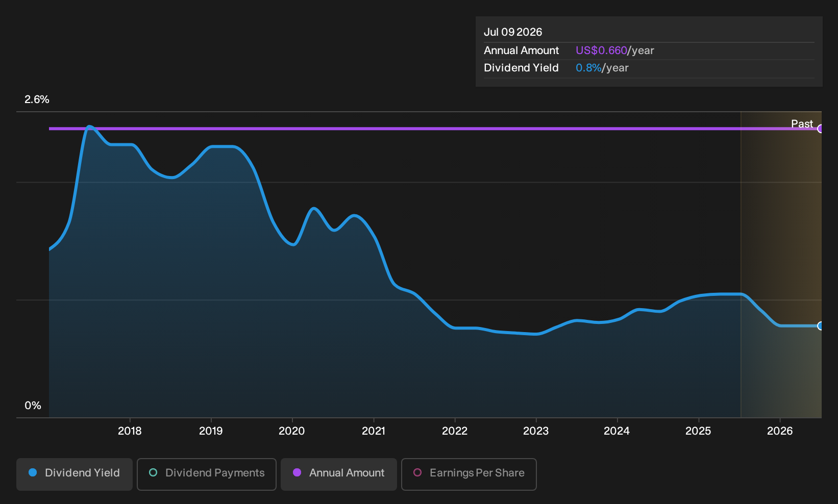Click the Past label on the chart
838x504 pixels.
coord(802,123)
